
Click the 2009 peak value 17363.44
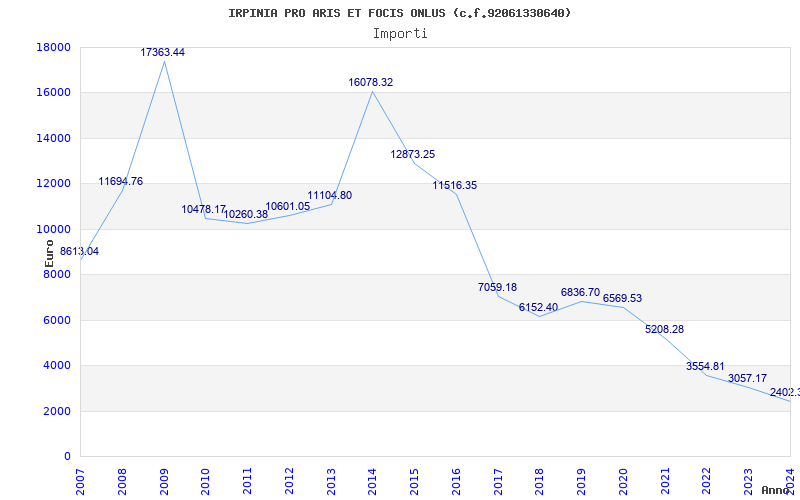163,52
